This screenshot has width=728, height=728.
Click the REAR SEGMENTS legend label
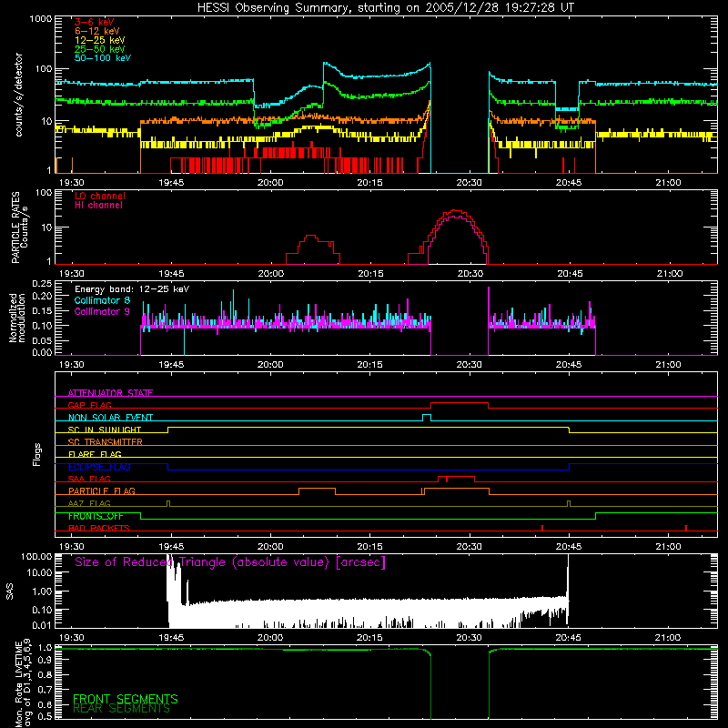(121, 709)
